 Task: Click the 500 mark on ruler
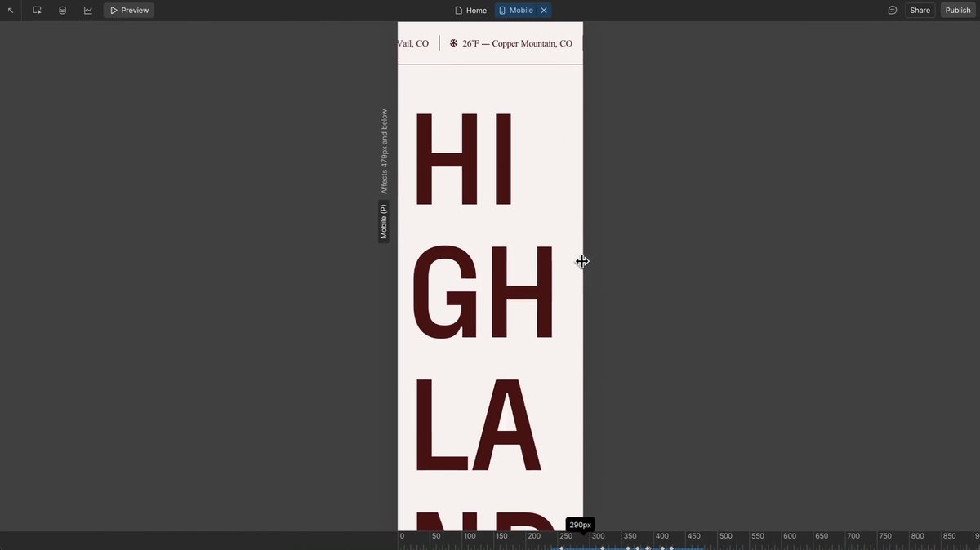tap(725, 536)
